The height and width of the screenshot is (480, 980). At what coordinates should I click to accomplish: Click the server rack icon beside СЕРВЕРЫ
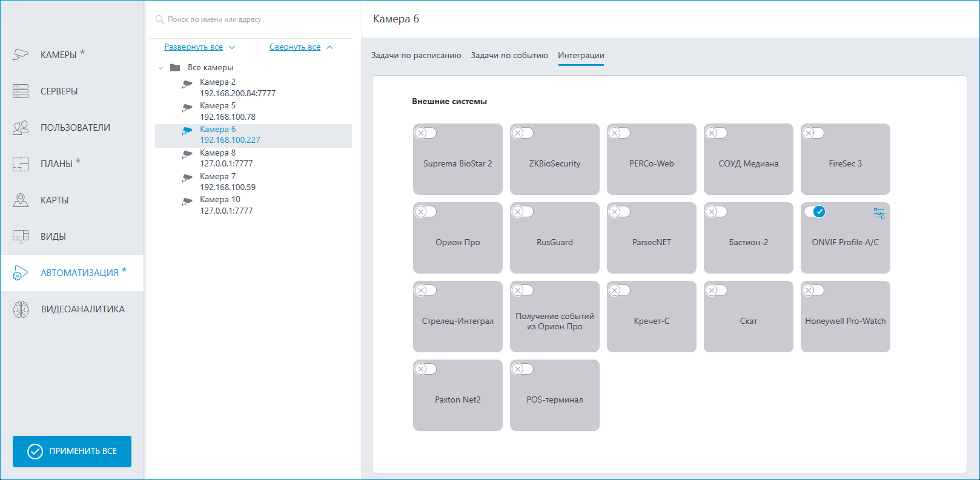21,91
